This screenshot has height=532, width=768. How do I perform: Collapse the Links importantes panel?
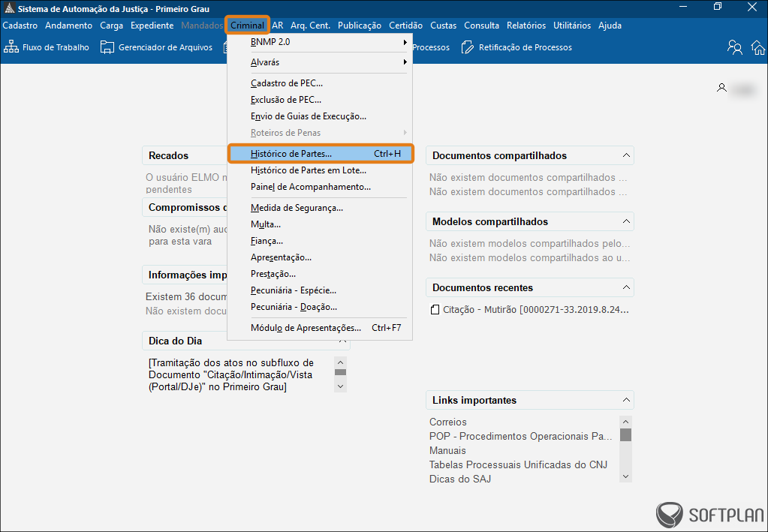click(x=626, y=400)
